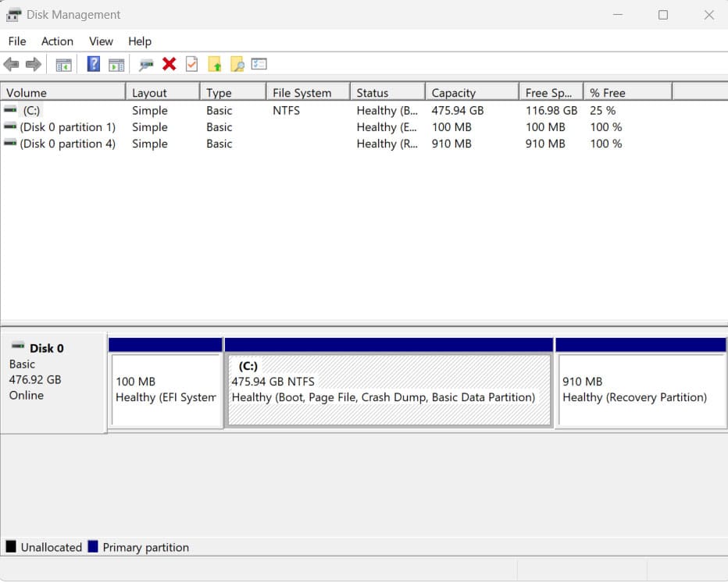Click the Disk 0 drive icon in lower pane

pyautogui.click(x=18, y=346)
